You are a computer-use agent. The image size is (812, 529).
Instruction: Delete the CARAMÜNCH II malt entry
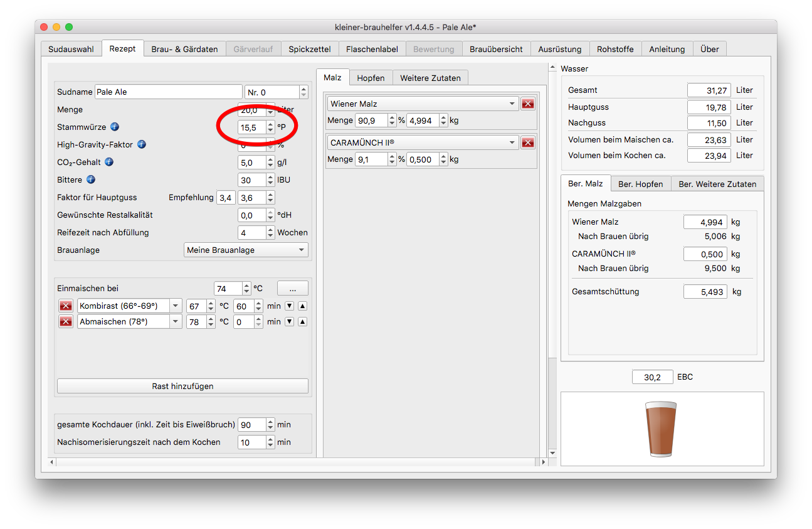click(x=528, y=143)
